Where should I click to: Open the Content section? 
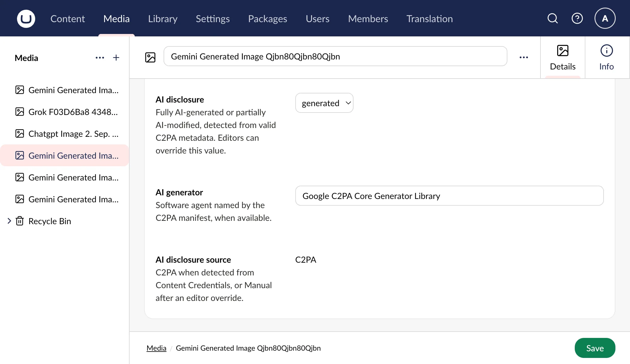point(67,19)
